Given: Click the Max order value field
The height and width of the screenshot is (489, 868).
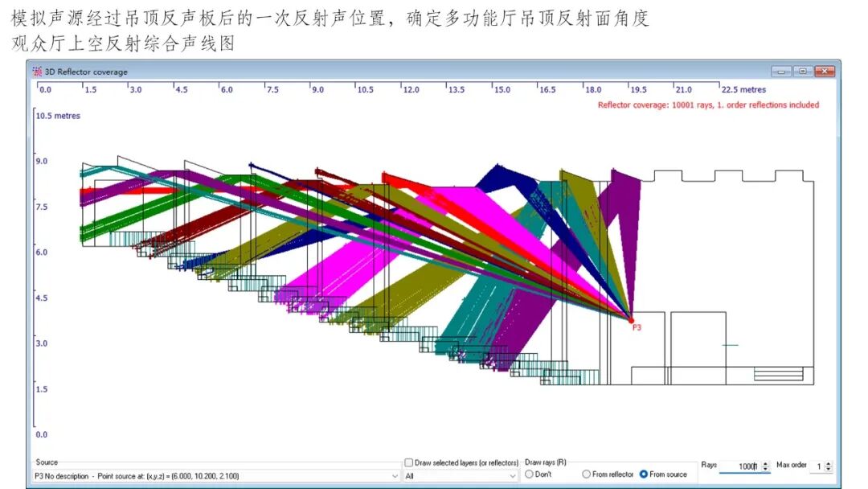Looking at the screenshot, I should tap(817, 466).
